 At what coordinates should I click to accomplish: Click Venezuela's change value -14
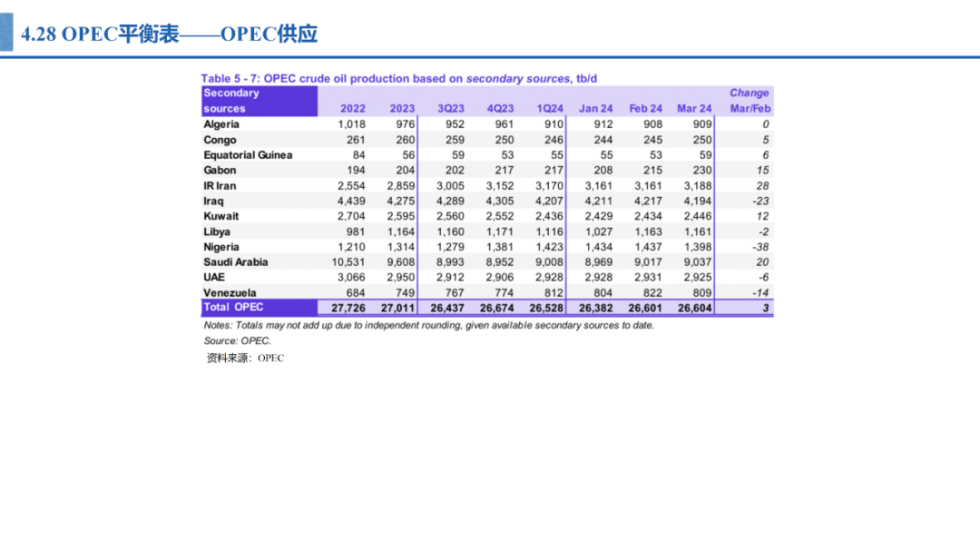(760, 292)
